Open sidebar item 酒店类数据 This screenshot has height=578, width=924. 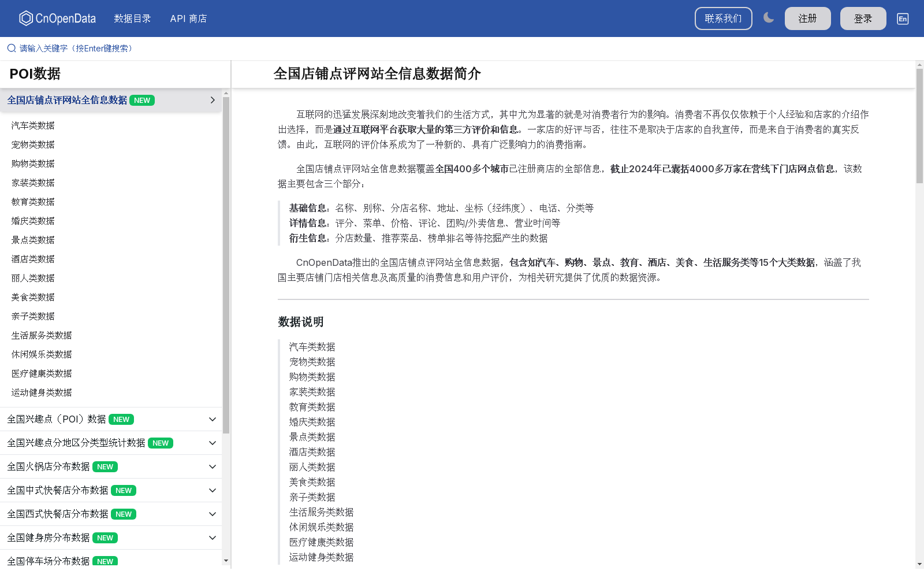(33, 259)
